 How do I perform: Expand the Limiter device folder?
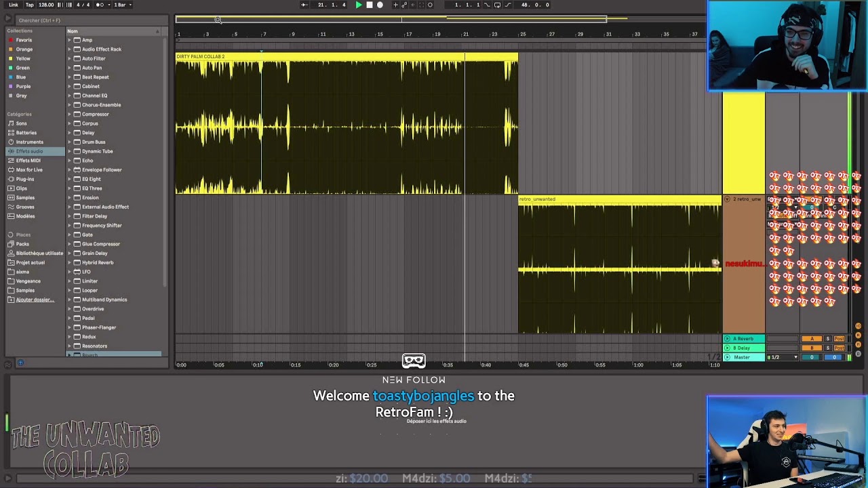tap(69, 281)
